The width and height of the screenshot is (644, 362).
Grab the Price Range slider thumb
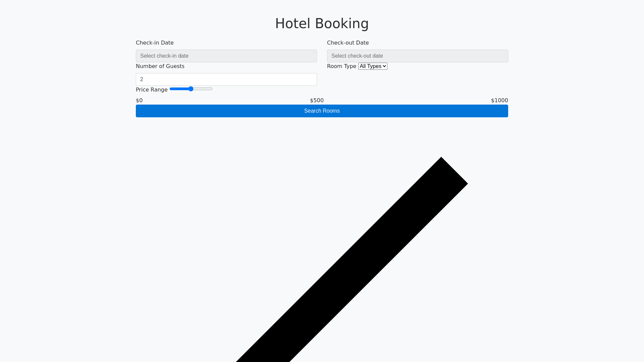click(191, 89)
